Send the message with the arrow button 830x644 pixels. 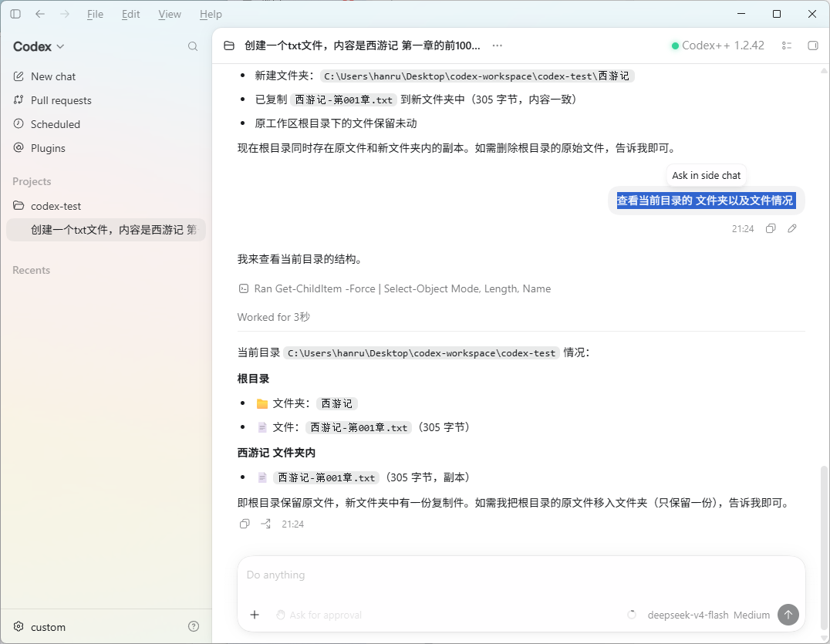click(788, 615)
